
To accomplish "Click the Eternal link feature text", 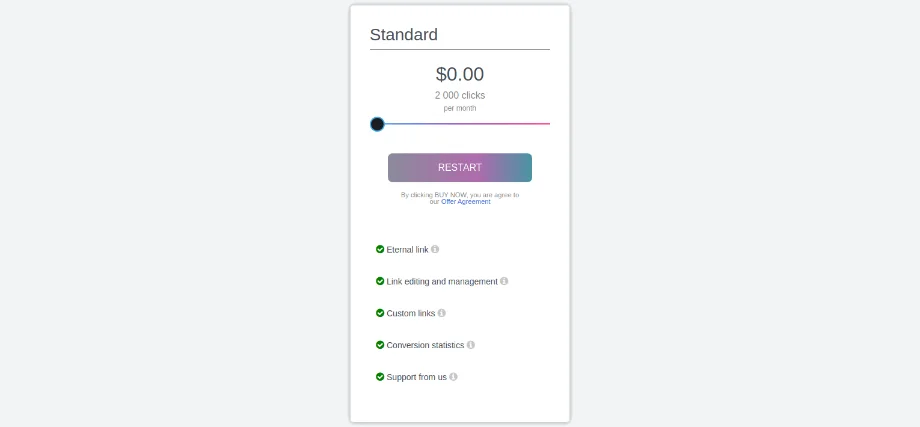I will pyautogui.click(x=407, y=250).
